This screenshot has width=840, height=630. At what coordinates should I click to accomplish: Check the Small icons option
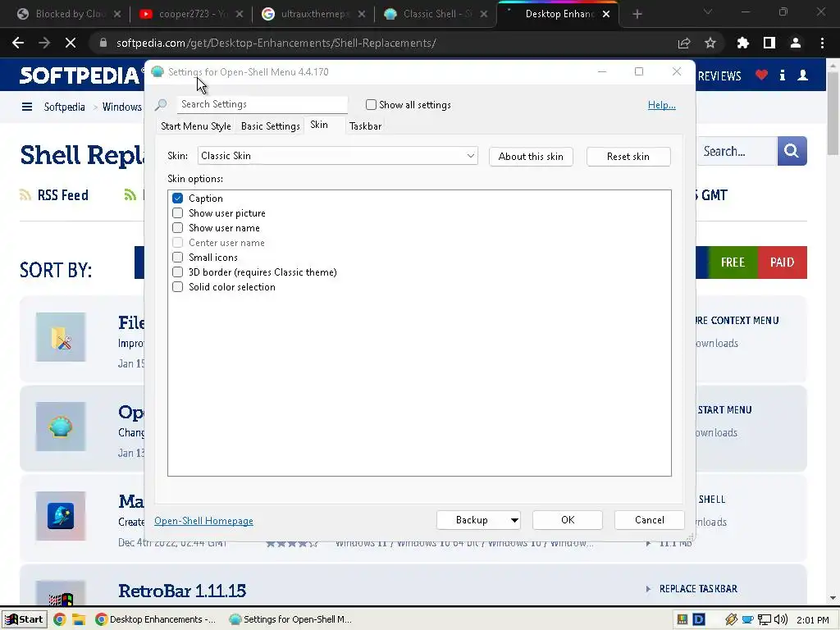coord(177,257)
